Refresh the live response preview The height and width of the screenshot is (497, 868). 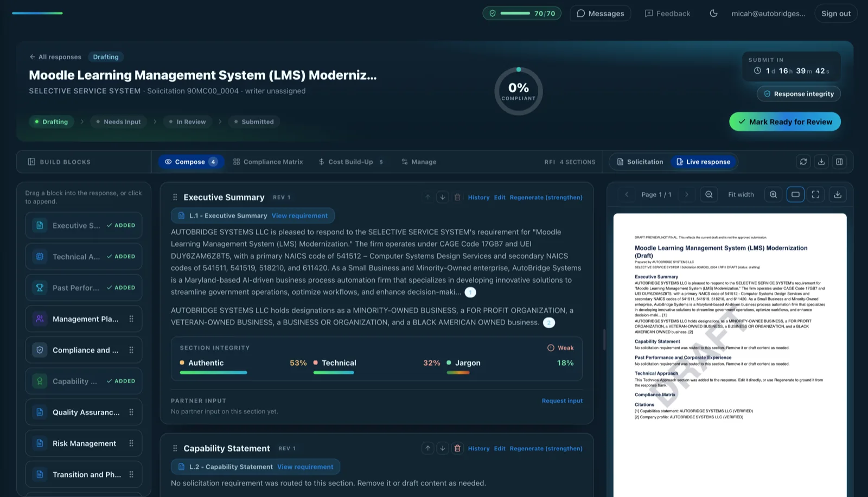[x=803, y=162]
